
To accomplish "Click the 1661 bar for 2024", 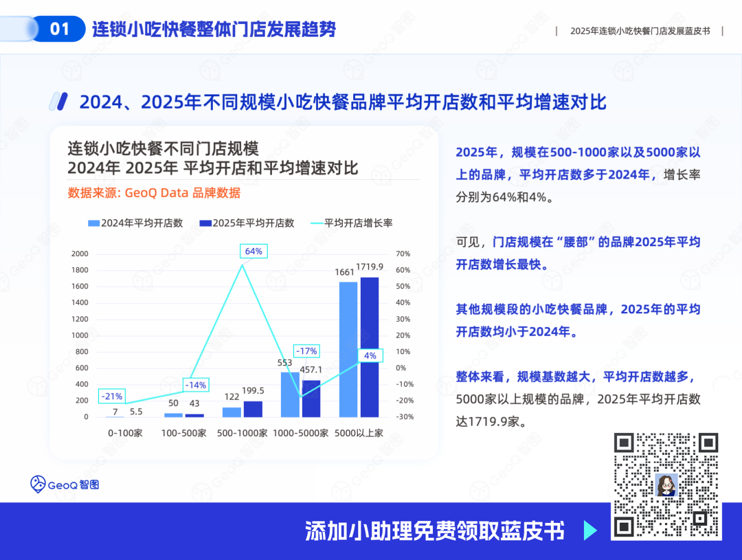I will (x=348, y=349).
